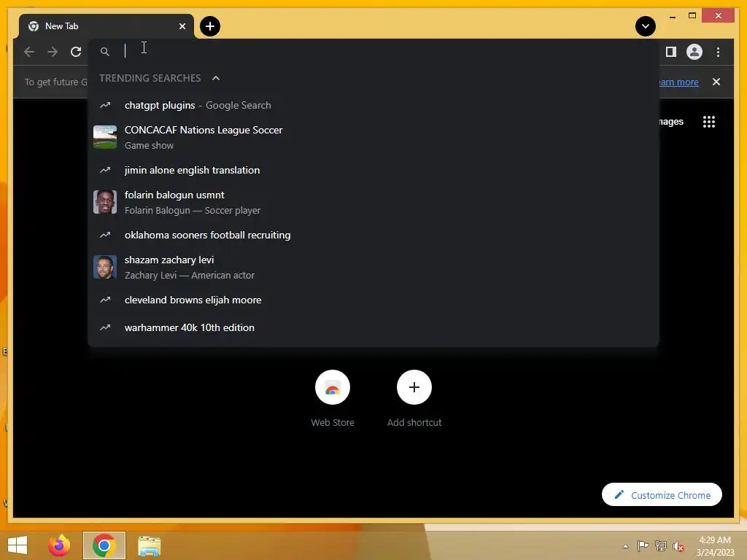
Task: Click the Add shortcut plus button
Action: click(x=414, y=387)
